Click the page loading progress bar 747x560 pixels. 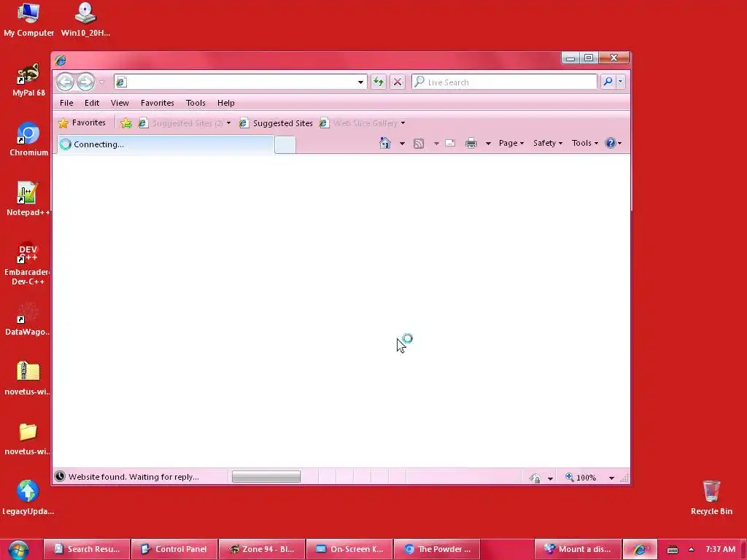pyautogui.click(x=266, y=477)
